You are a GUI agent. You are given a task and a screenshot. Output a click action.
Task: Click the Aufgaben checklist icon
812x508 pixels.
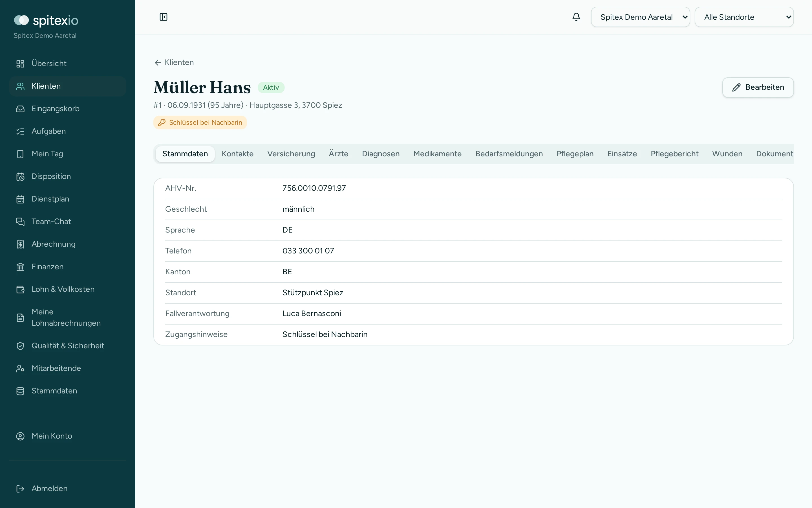coord(21,131)
